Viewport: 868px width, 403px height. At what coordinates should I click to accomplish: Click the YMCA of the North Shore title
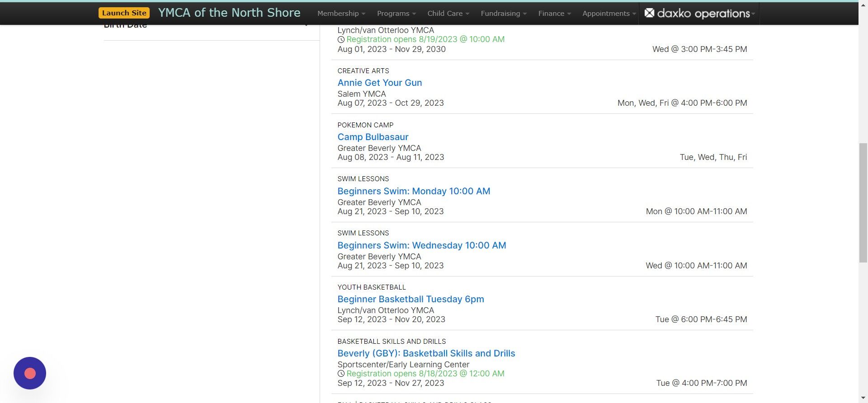229,13
